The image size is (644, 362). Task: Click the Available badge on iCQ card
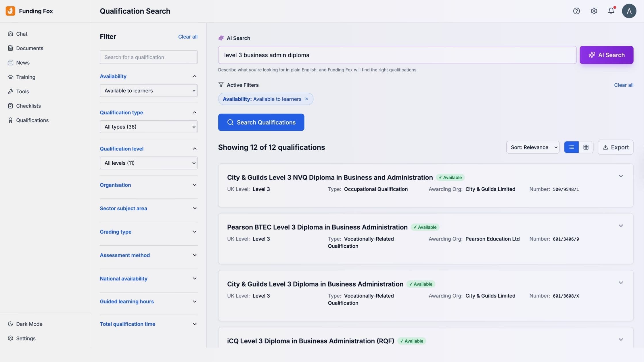pos(412,341)
